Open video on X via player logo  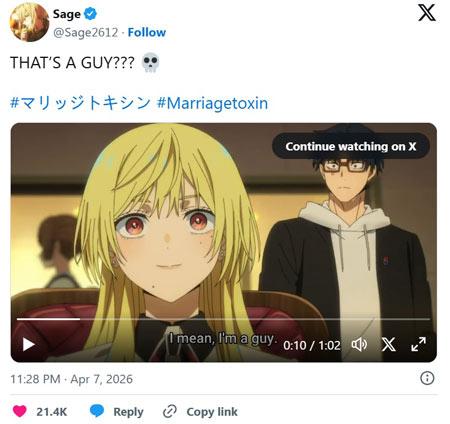pos(389,344)
